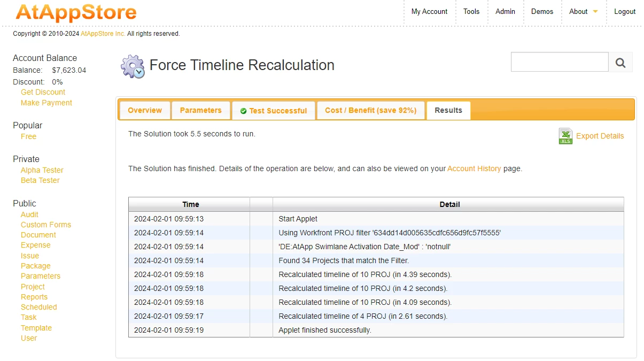Click the Get Discount link
Image resolution: width=644 pixels, height=361 pixels.
(x=43, y=92)
